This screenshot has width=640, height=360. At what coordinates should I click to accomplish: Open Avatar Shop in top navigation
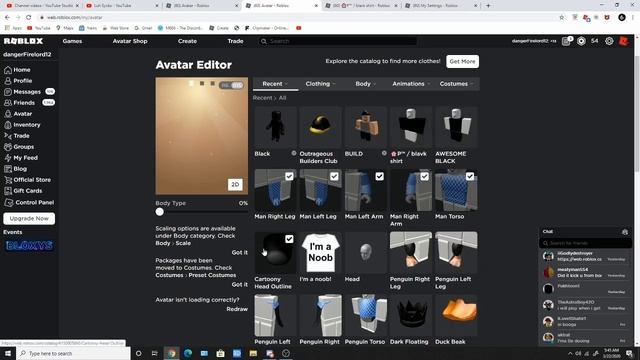click(x=130, y=41)
